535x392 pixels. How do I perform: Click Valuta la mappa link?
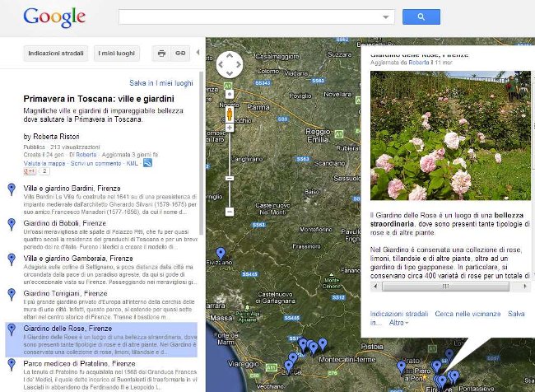point(44,164)
